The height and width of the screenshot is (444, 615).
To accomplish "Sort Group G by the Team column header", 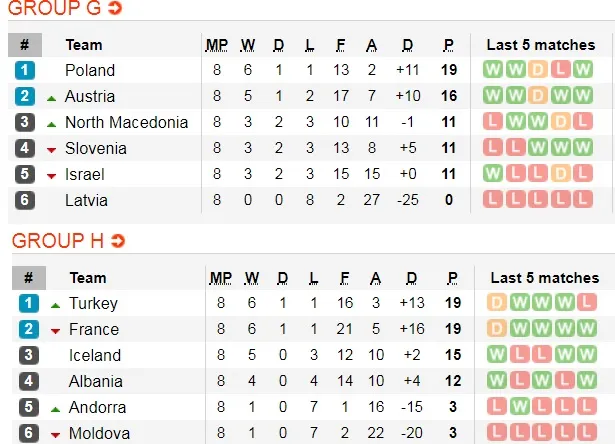I will 84,44.
